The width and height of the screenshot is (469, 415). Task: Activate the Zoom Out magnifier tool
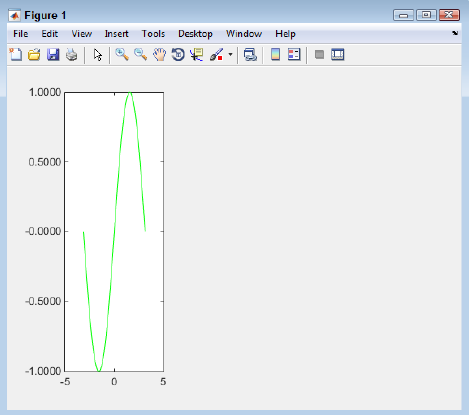[x=141, y=54]
